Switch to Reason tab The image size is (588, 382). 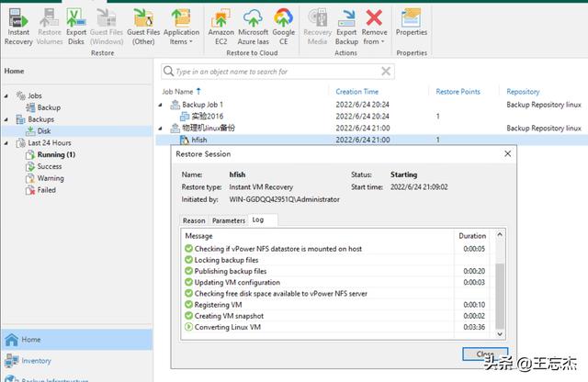[194, 220]
